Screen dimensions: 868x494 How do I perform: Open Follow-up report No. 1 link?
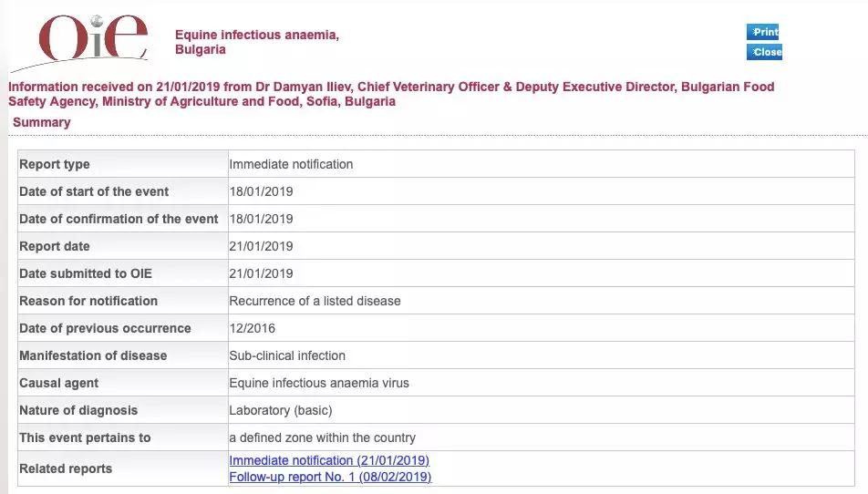point(329,477)
